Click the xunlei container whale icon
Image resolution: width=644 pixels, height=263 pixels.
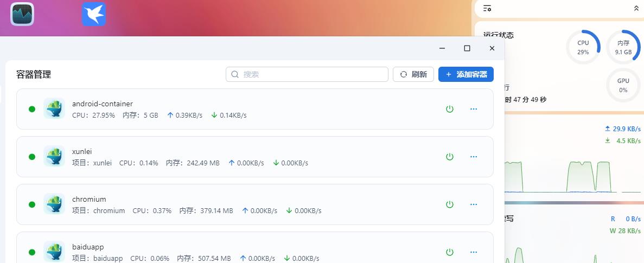tap(54, 156)
